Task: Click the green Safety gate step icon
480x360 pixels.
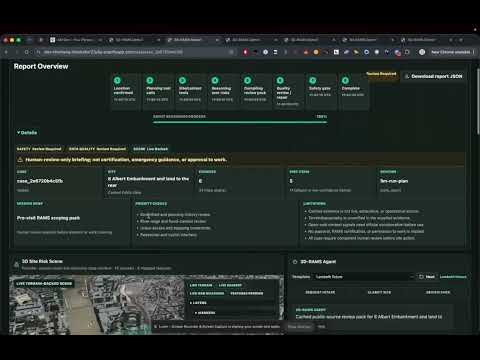Action: coord(313,80)
